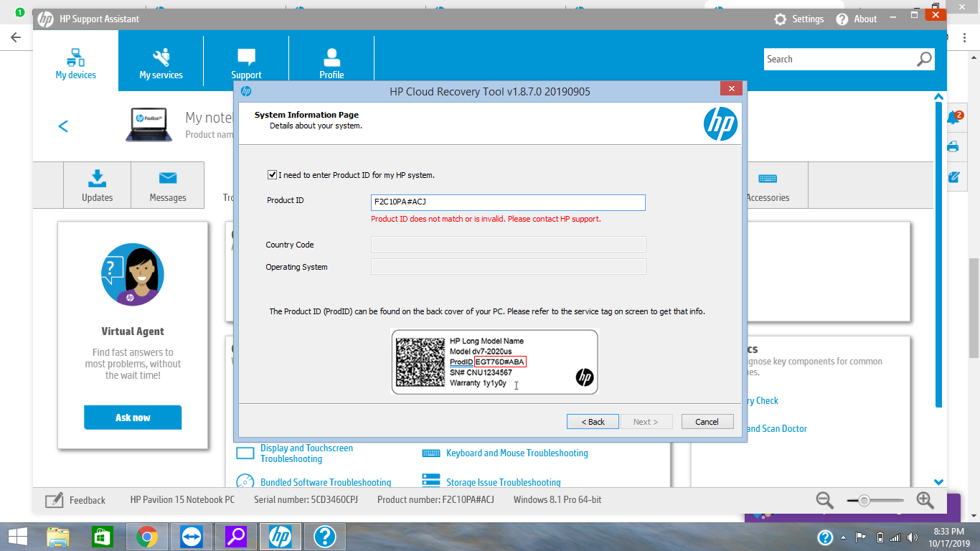Click the Windows Start button
Image resolution: width=980 pixels, height=551 pixels.
[x=17, y=537]
